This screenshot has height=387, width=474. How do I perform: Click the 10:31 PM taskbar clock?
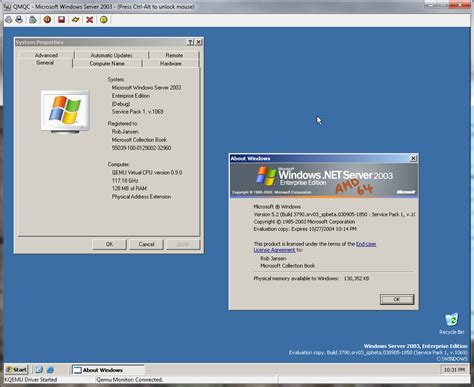tap(454, 370)
